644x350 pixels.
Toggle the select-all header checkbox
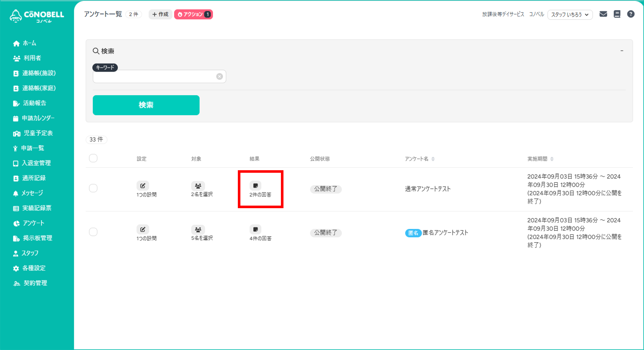[x=93, y=158]
